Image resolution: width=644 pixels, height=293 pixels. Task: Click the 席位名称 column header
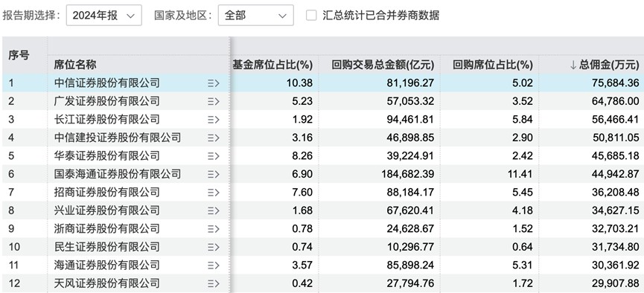(x=75, y=65)
